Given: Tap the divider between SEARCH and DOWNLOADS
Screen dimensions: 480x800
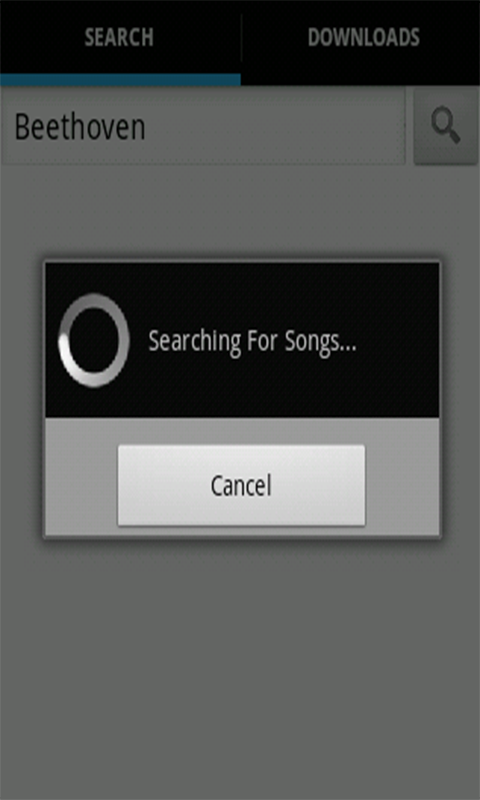Looking at the screenshot, I should pos(241,38).
